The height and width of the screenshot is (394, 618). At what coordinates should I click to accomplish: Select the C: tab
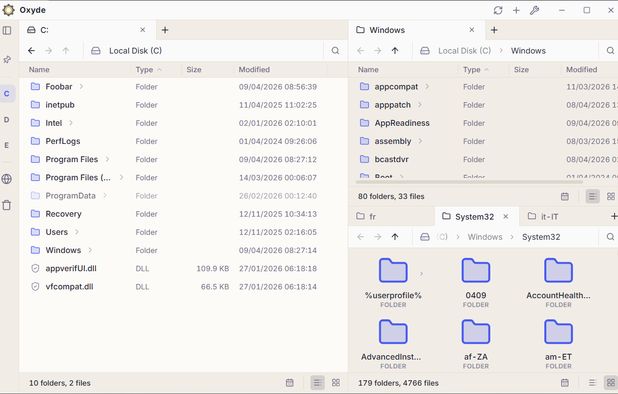coord(87,30)
